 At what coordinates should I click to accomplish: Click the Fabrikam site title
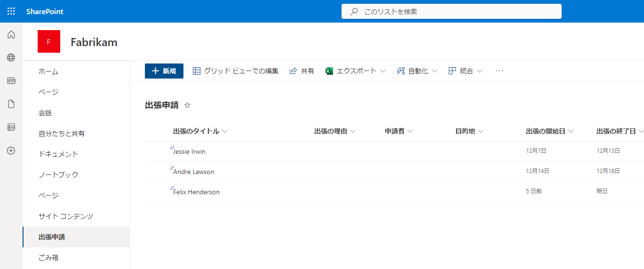click(94, 42)
